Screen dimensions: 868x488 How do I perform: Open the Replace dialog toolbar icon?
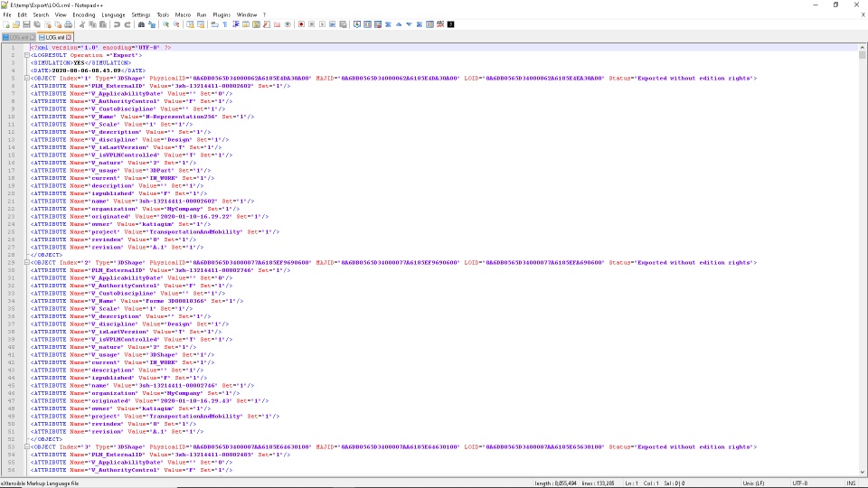coord(152,24)
